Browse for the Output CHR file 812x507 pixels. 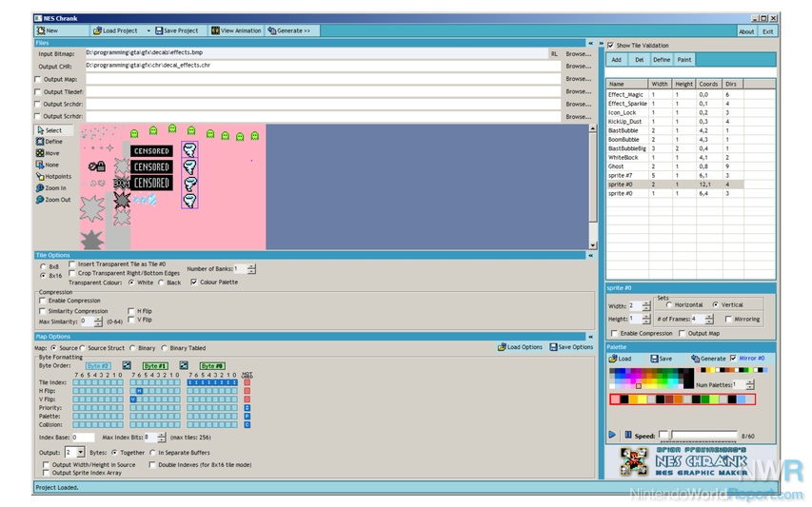(578, 67)
